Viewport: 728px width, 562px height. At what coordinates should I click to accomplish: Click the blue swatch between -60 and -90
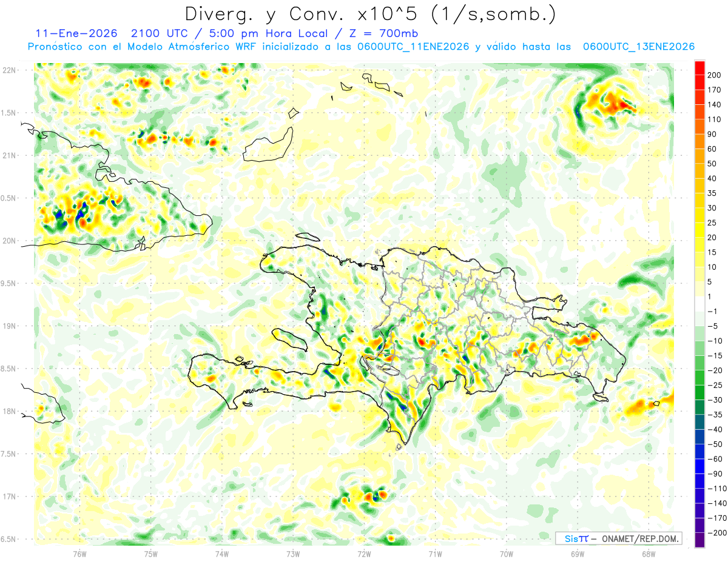(700, 466)
